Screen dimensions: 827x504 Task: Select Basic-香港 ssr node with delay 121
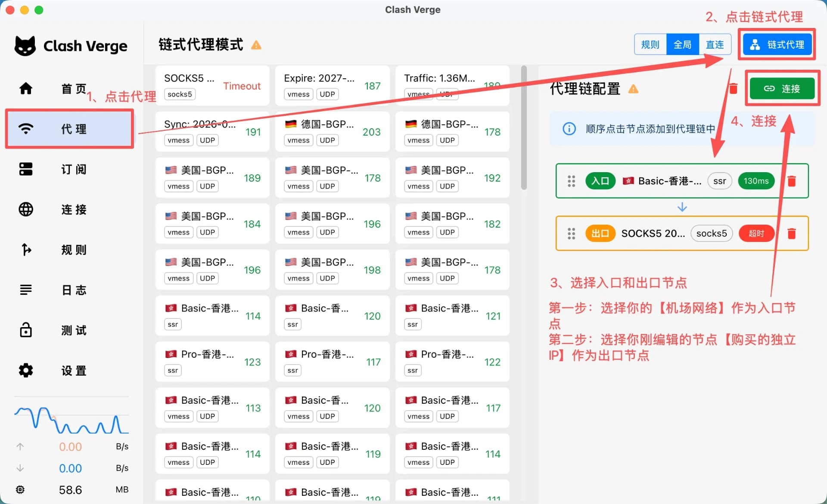pos(452,316)
